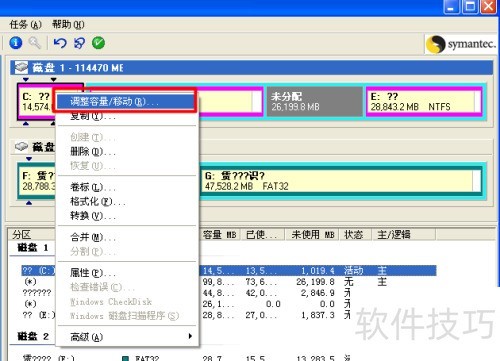Open the 任务(A) menu
This screenshot has height=361, width=500.
[25, 25]
